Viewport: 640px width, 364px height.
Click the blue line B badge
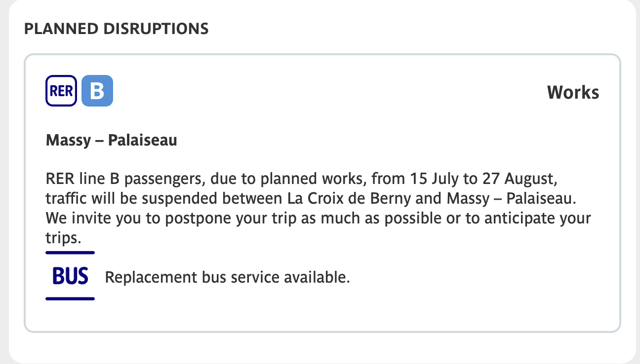(x=97, y=91)
